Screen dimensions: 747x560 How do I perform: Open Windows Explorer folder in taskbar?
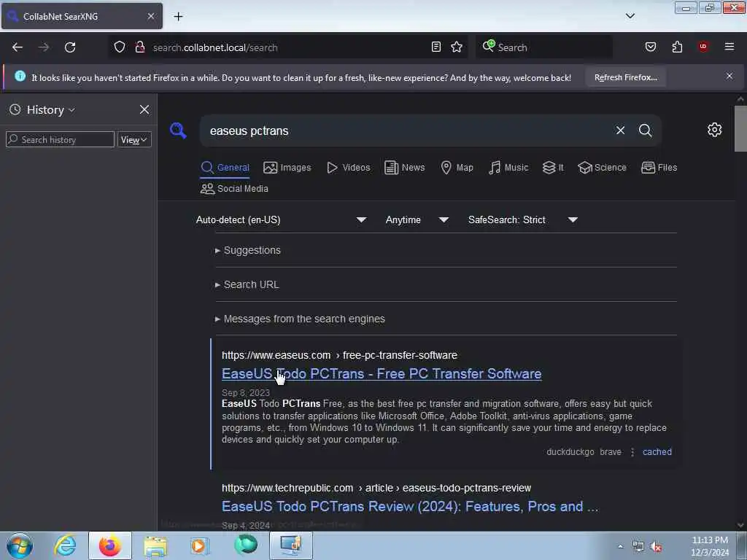(155, 546)
